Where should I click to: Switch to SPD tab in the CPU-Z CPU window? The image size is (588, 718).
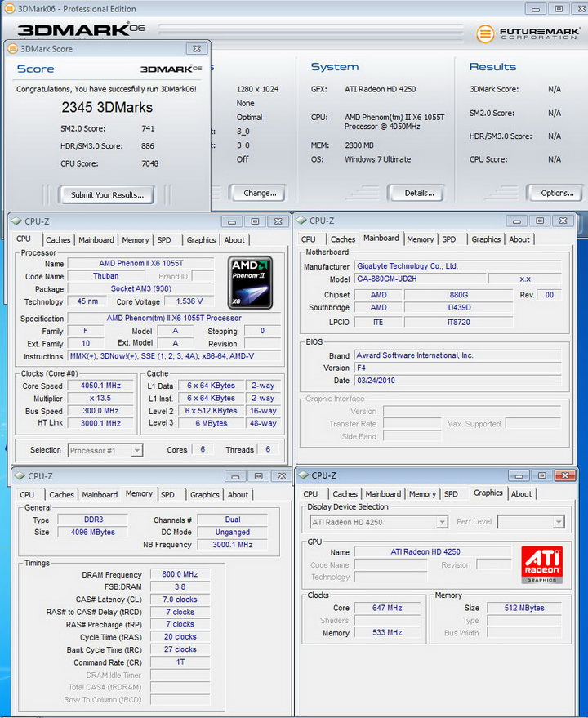coord(164,240)
